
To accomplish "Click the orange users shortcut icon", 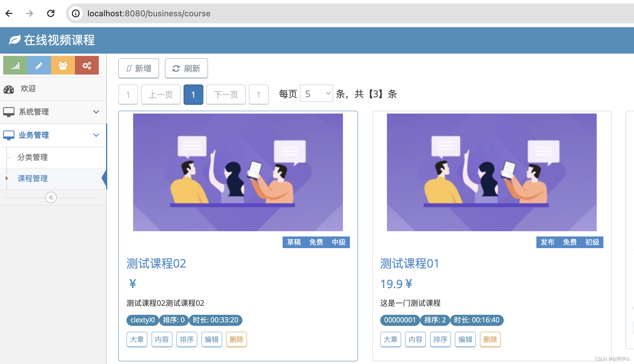I will (x=63, y=65).
